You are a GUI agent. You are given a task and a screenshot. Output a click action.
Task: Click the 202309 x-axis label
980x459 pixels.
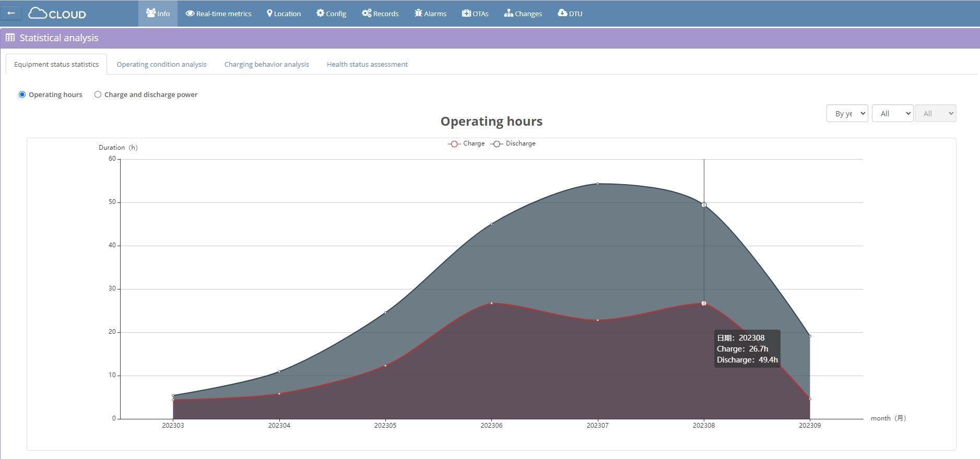pyautogui.click(x=810, y=426)
